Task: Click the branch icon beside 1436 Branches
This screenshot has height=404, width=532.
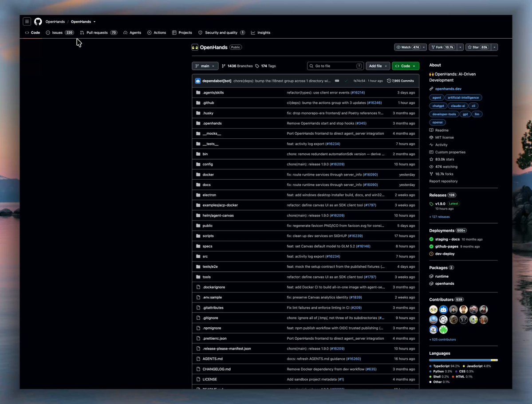Action: tap(224, 66)
